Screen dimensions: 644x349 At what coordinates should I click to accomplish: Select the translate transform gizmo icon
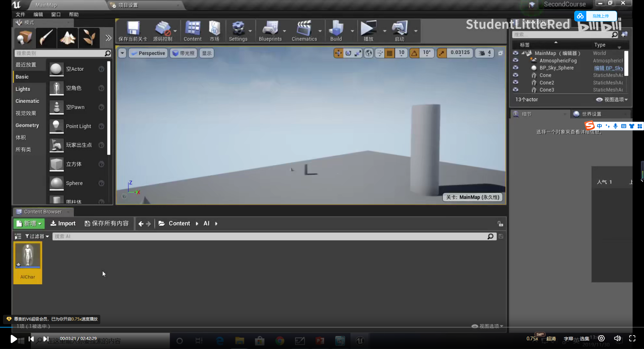(338, 53)
